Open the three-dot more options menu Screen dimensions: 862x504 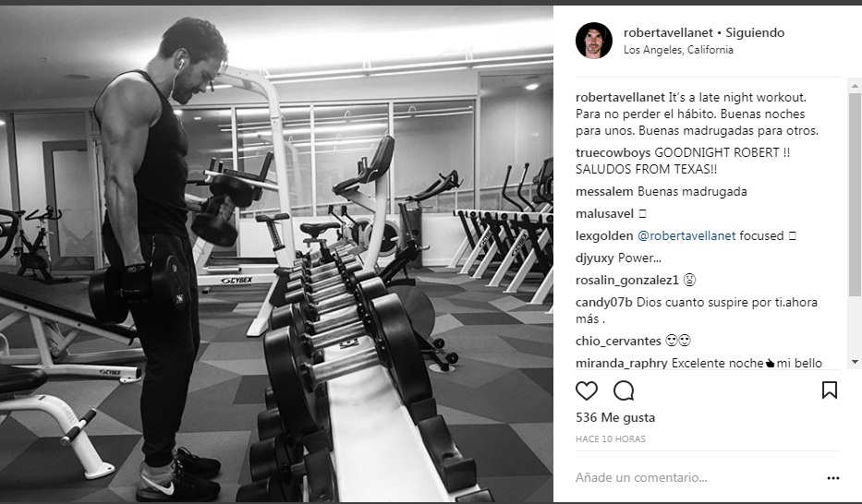click(x=832, y=478)
